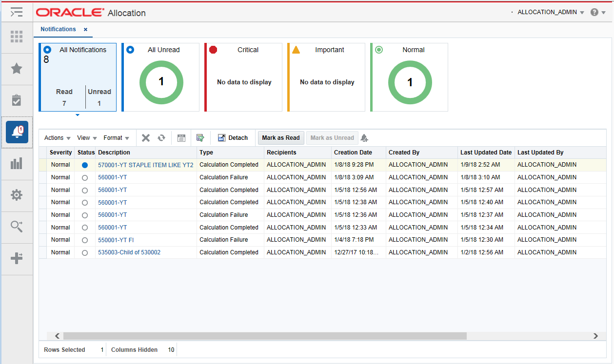Toggle read status circle for 550001-YT FI
614x364 pixels.
coord(85,240)
